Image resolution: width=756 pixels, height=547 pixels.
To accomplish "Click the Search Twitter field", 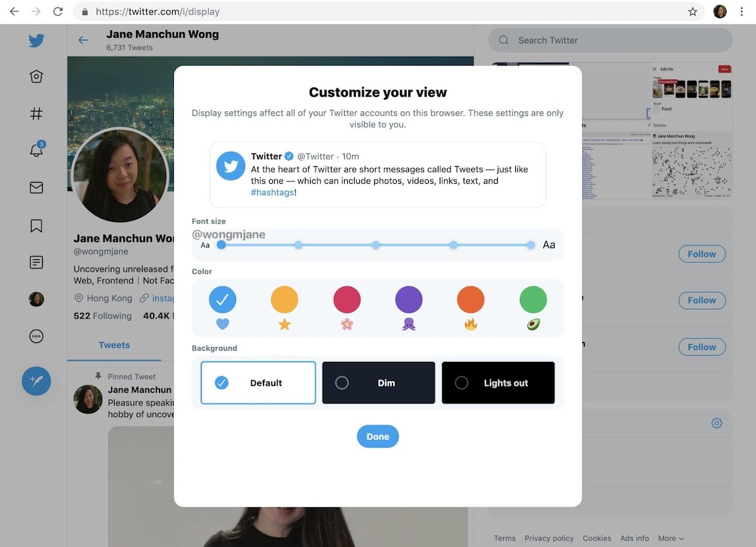I will click(610, 40).
